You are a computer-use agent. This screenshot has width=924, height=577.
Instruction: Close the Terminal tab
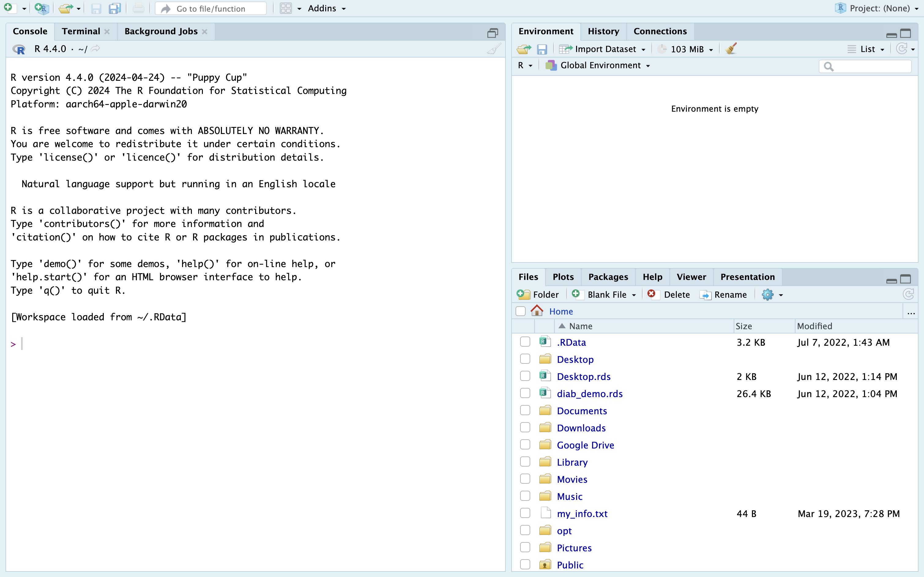[107, 32]
